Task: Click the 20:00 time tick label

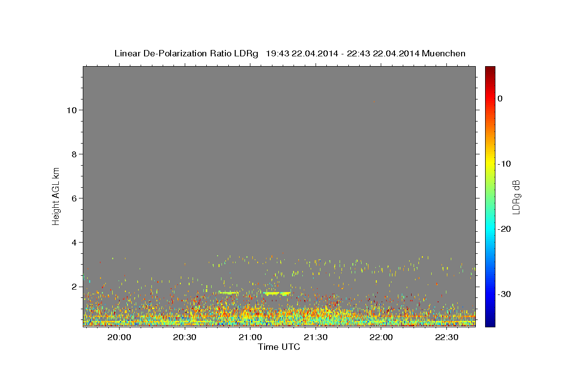Action: click(119, 337)
